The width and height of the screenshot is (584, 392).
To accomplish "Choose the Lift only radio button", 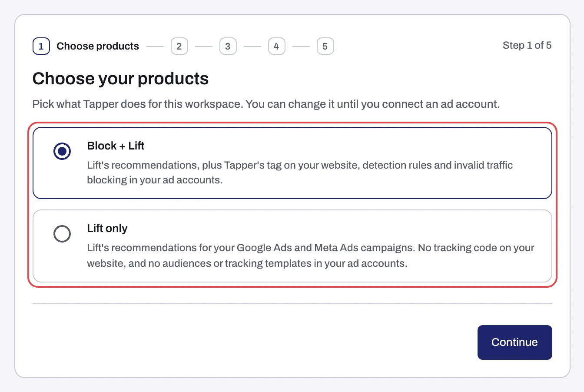I will (x=62, y=234).
